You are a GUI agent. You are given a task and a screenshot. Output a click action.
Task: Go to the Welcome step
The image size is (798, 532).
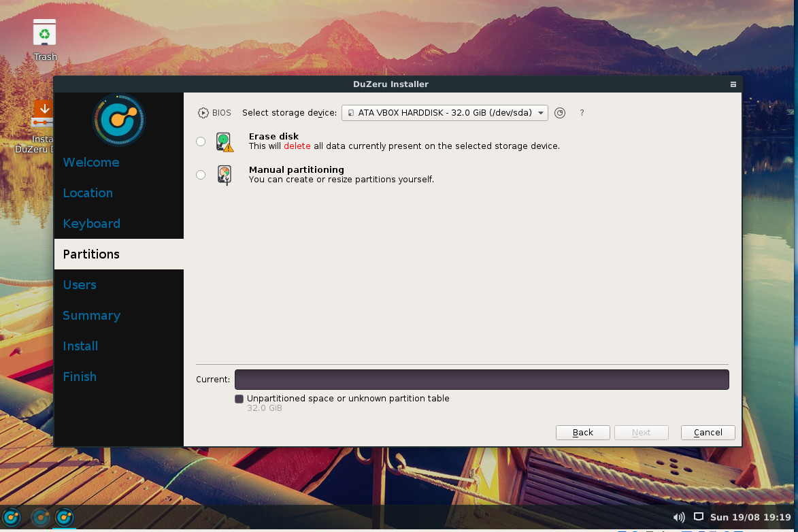(91, 163)
